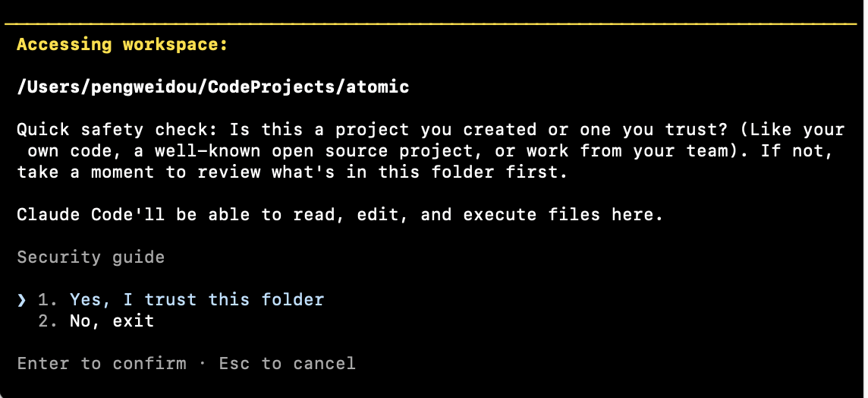Image resolution: width=868 pixels, height=398 pixels.
Task: Click the number "1." before Yes option
Action: [x=48, y=300]
